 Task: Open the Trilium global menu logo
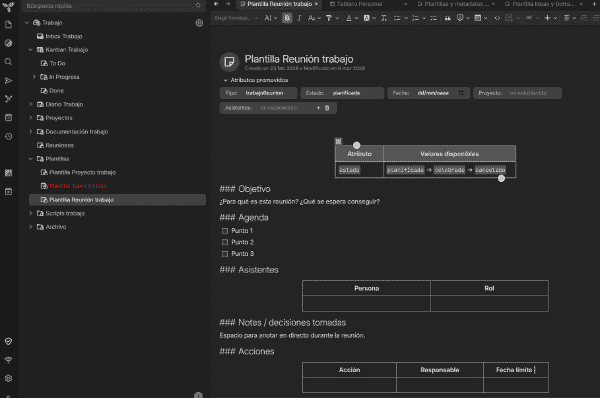tap(8, 6)
